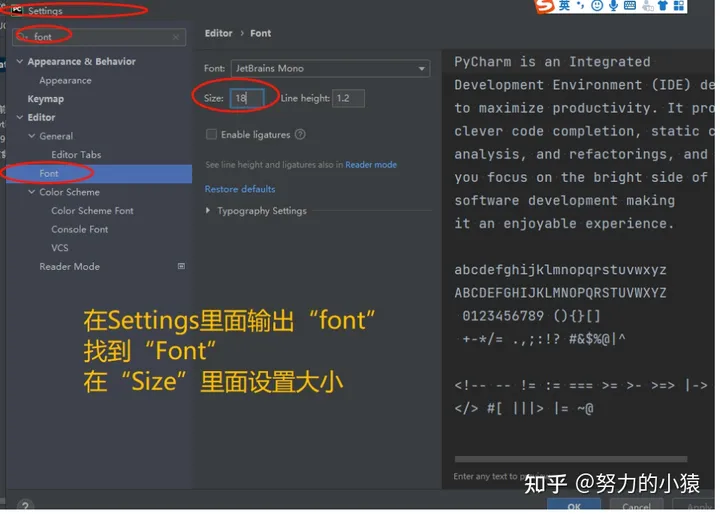Click Editor in the breadcrumb
This screenshot has width=720, height=514.
point(219,34)
